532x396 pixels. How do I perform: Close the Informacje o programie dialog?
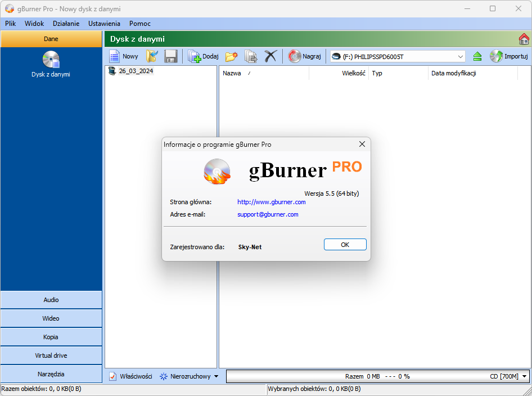tap(362, 144)
